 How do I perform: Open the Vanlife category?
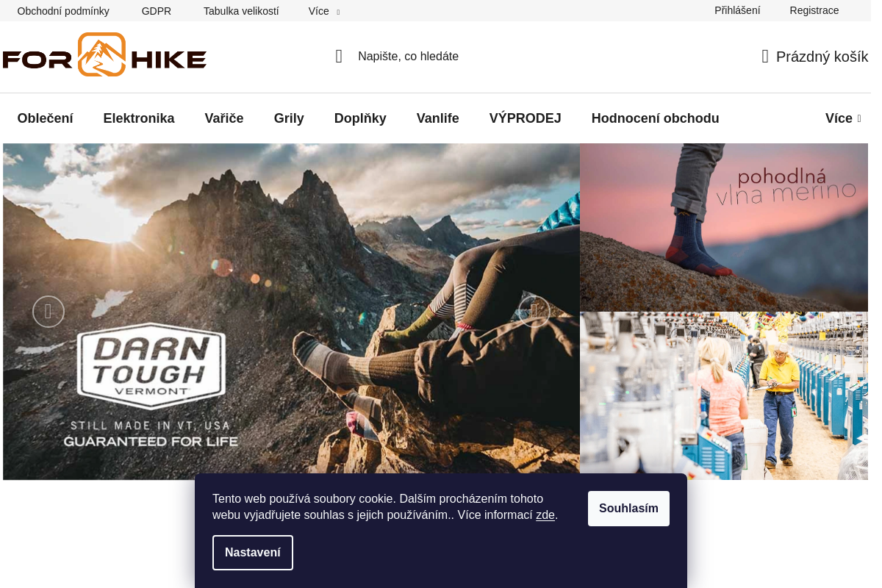point(438,118)
